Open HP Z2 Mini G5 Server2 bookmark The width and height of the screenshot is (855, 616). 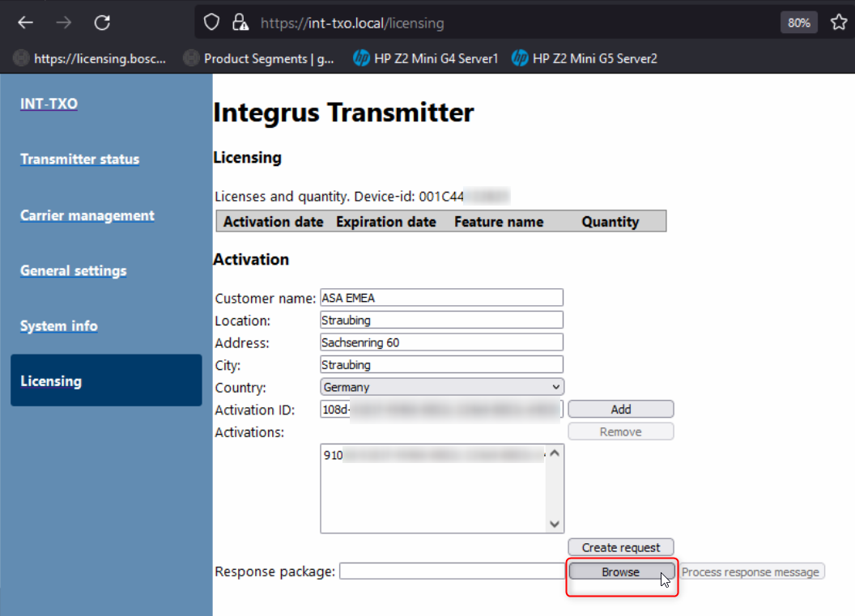pos(585,58)
